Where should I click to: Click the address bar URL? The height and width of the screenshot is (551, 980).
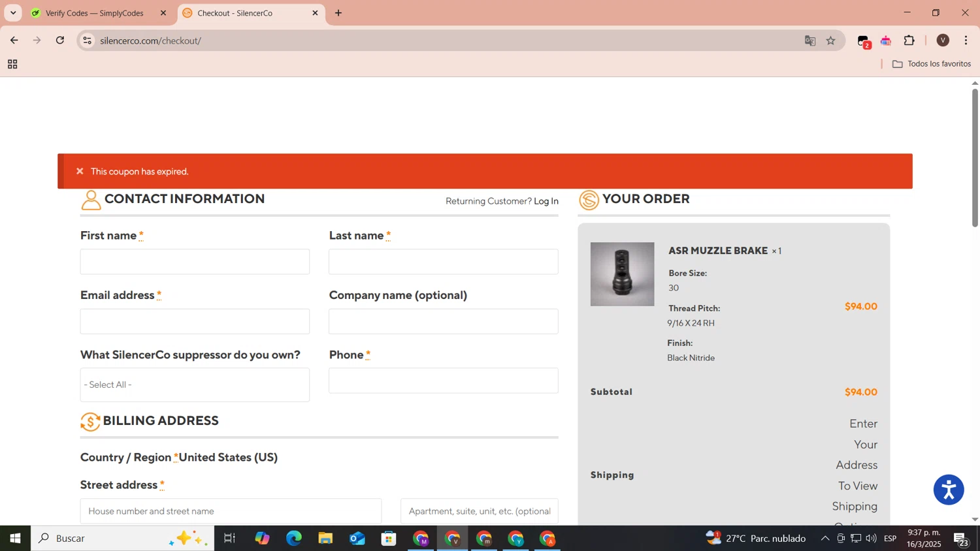click(x=150, y=40)
